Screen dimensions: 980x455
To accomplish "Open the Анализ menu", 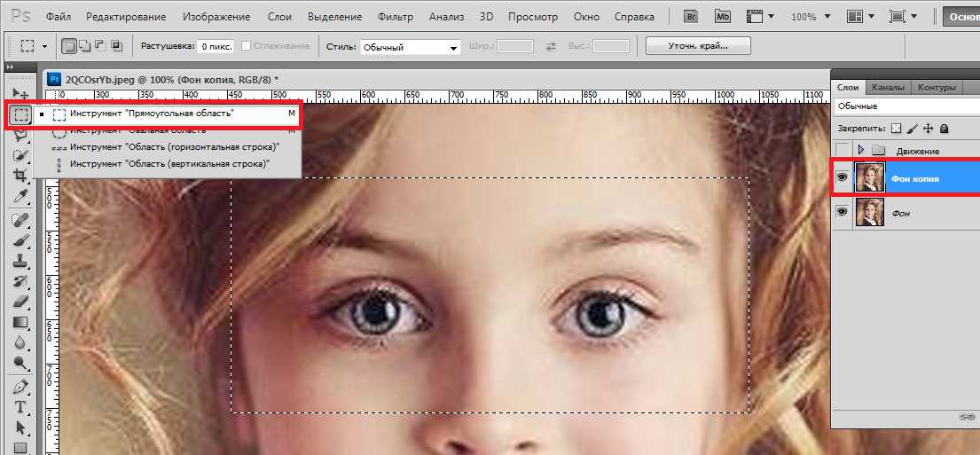I will point(445,17).
